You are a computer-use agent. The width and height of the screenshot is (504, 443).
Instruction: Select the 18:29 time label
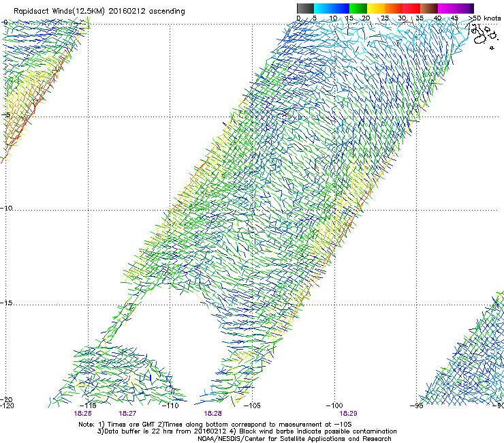[x=348, y=414]
